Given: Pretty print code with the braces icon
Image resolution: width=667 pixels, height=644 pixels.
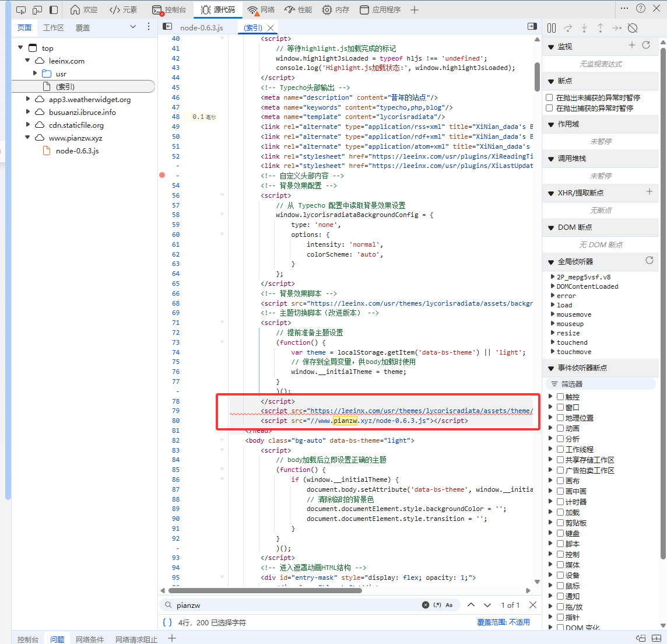Looking at the screenshot, I should pyautogui.click(x=167, y=622).
